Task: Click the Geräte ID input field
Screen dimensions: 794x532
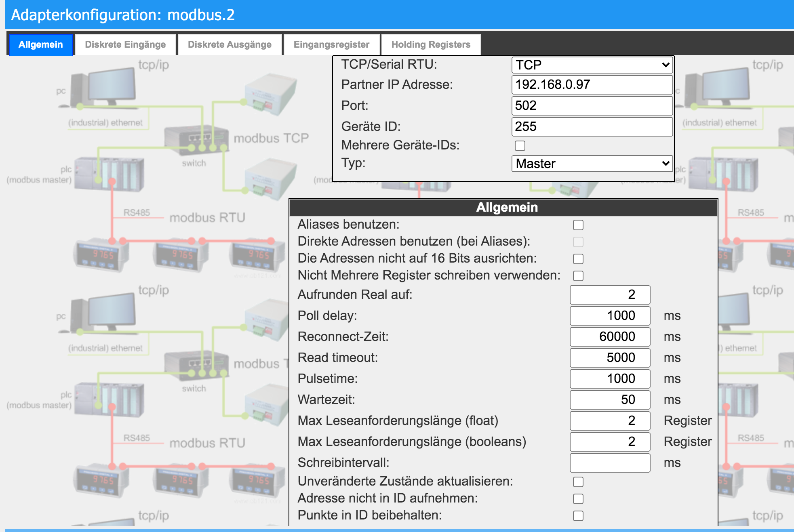Action: (592, 127)
